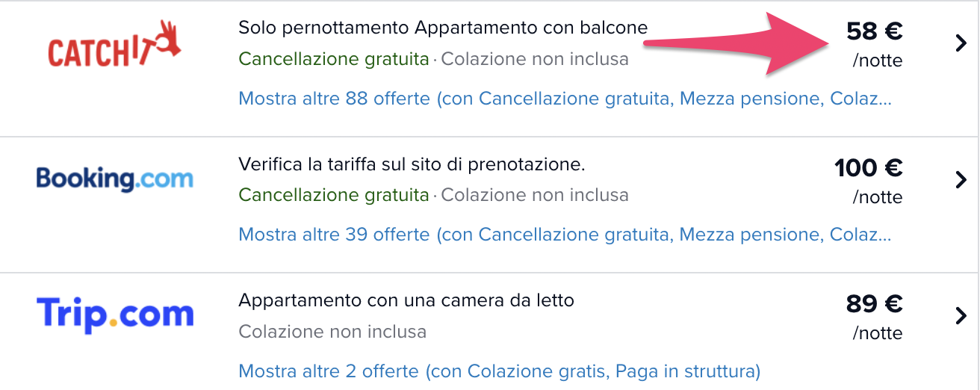Select the 89 € per night price
The height and width of the screenshot is (390, 980).
coord(874,303)
